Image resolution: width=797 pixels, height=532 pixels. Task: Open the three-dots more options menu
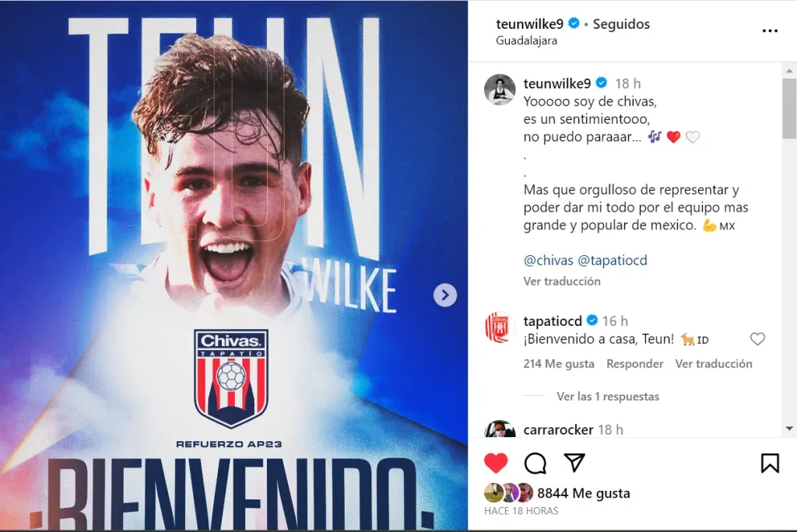(770, 31)
